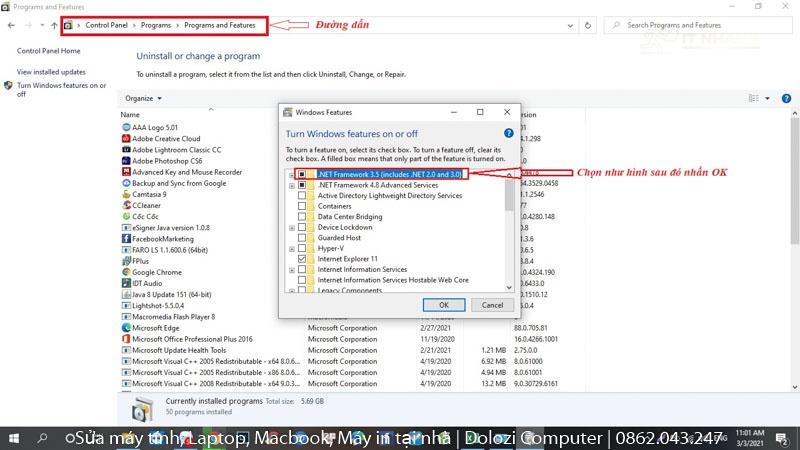Open the Organize dropdown menu
This screenshot has width=800, height=450.
[143, 98]
